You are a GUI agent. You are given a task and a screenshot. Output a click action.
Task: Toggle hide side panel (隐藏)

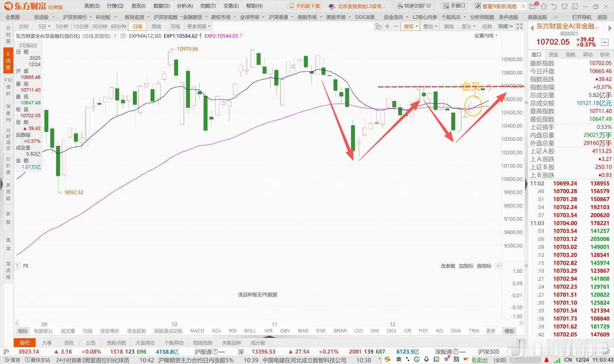coord(505,26)
